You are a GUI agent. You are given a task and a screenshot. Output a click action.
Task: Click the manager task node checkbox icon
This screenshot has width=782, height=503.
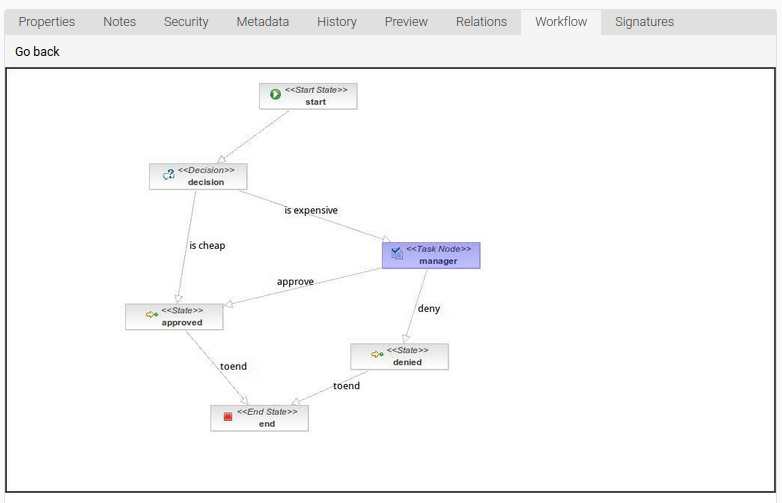(x=397, y=254)
